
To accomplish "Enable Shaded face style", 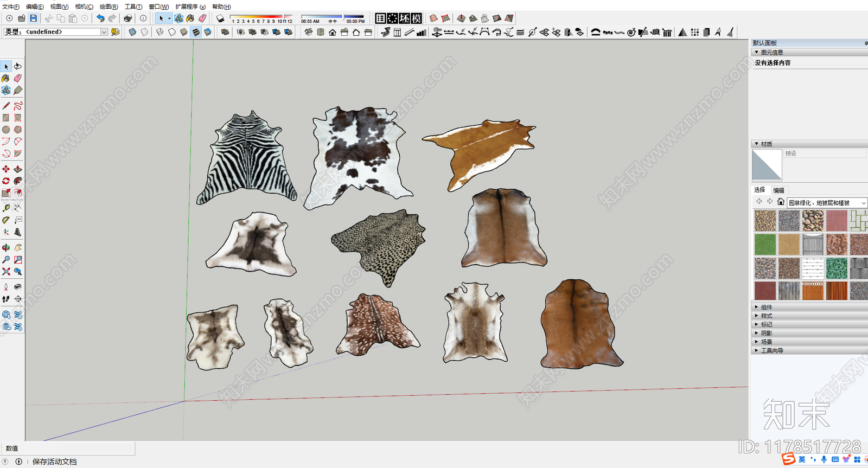I will coord(183,33).
